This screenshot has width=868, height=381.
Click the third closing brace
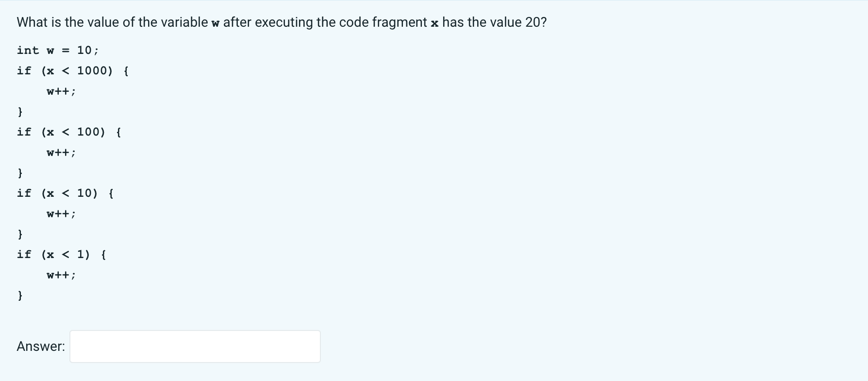coord(20,234)
